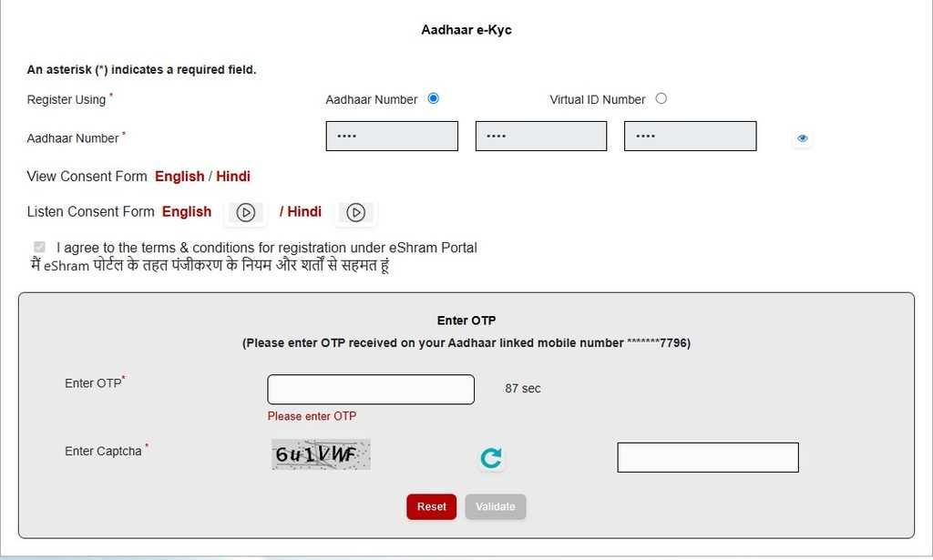Image resolution: width=933 pixels, height=560 pixels.
Task: Play English consent form audio
Action: (x=246, y=212)
